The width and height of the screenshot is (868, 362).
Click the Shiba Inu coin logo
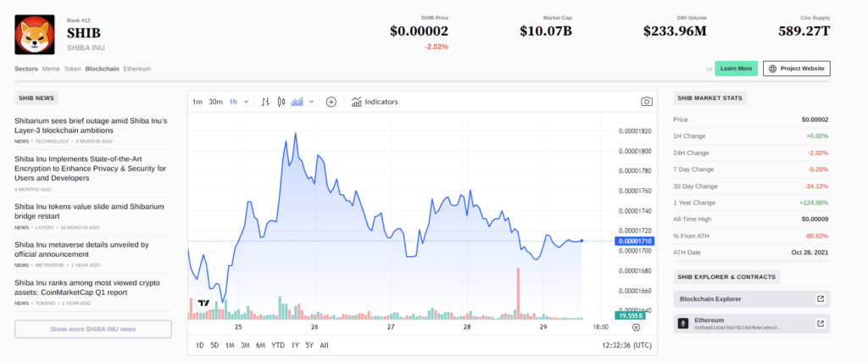pos(34,34)
